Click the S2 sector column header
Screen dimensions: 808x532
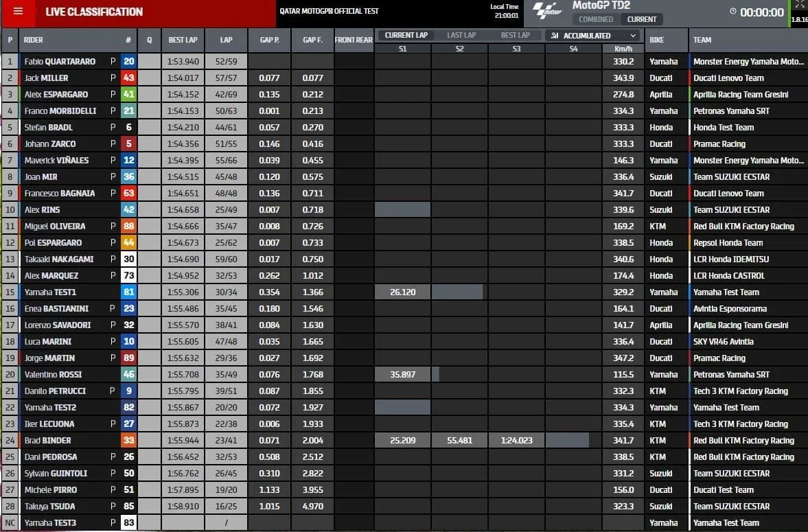460,49
